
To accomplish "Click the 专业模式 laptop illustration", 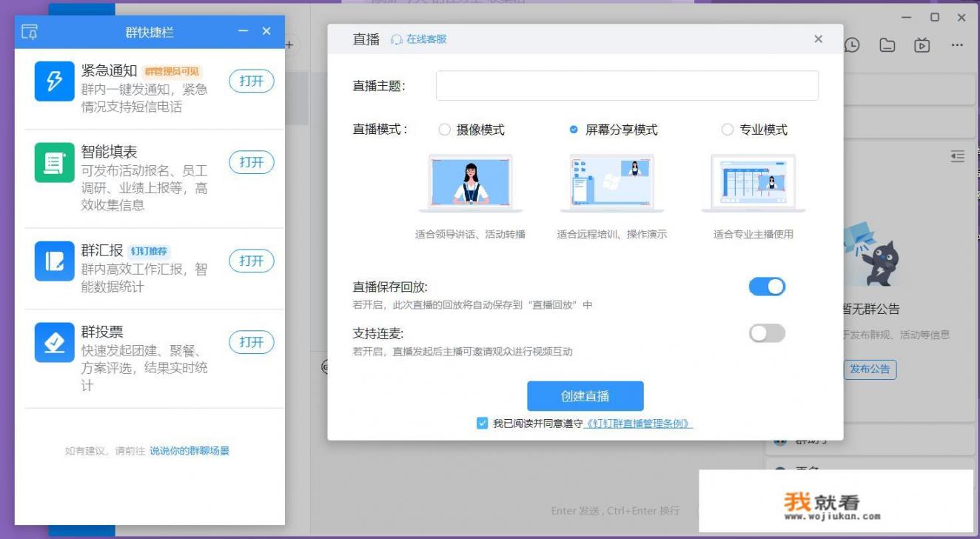I will (x=754, y=183).
